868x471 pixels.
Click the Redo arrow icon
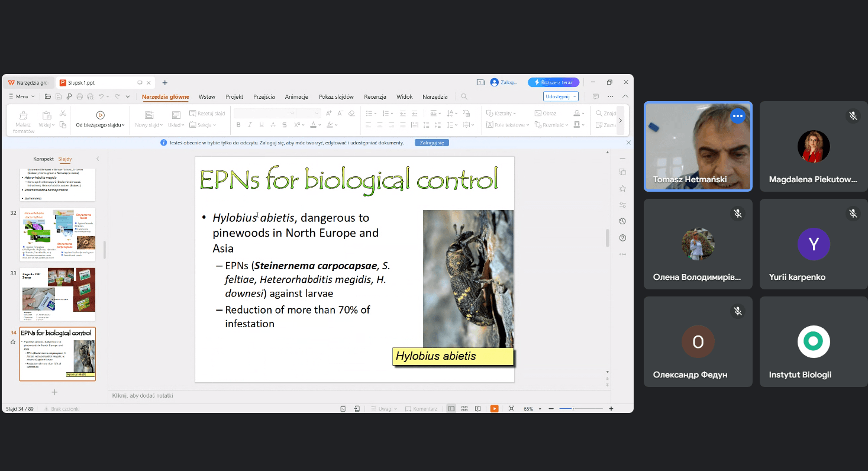pyautogui.click(x=118, y=96)
